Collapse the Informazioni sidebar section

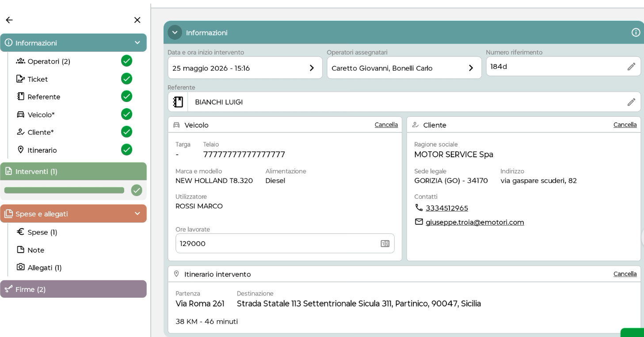coord(137,42)
